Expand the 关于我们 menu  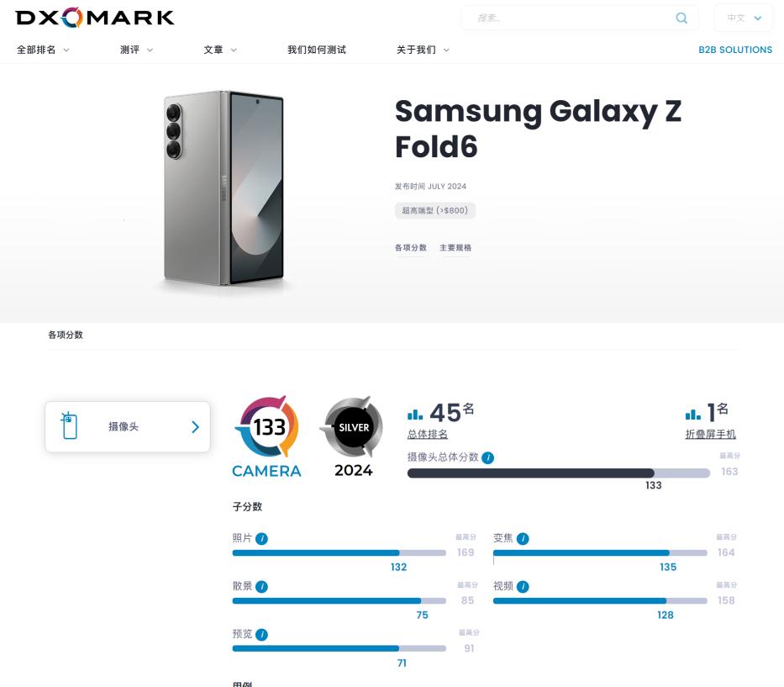coord(423,50)
